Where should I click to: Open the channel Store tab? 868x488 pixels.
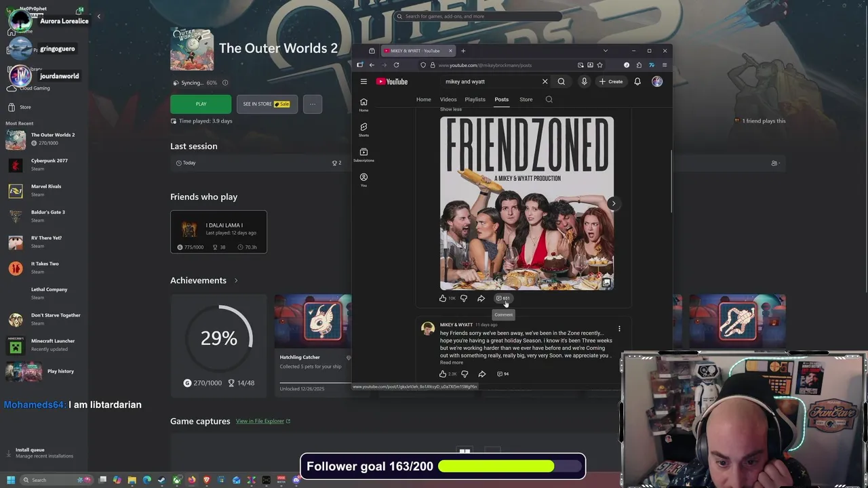[526, 100]
